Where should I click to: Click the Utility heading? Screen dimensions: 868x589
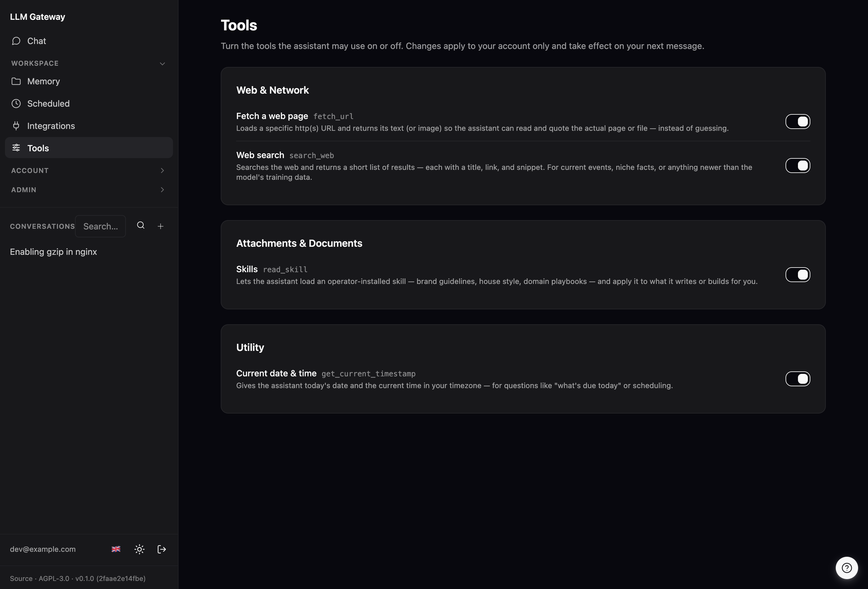point(250,348)
